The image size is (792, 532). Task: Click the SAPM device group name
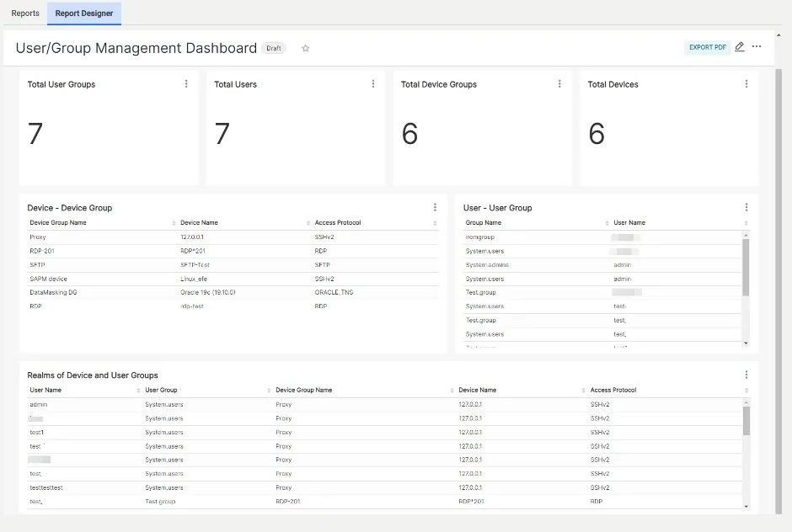coord(49,279)
